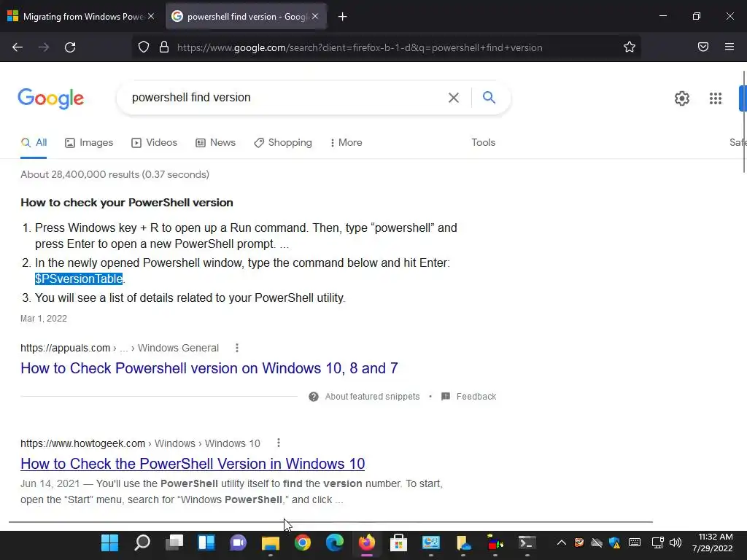Screen dimensions: 747x560
Task: Focus the Google search text field
Action: [286, 98]
